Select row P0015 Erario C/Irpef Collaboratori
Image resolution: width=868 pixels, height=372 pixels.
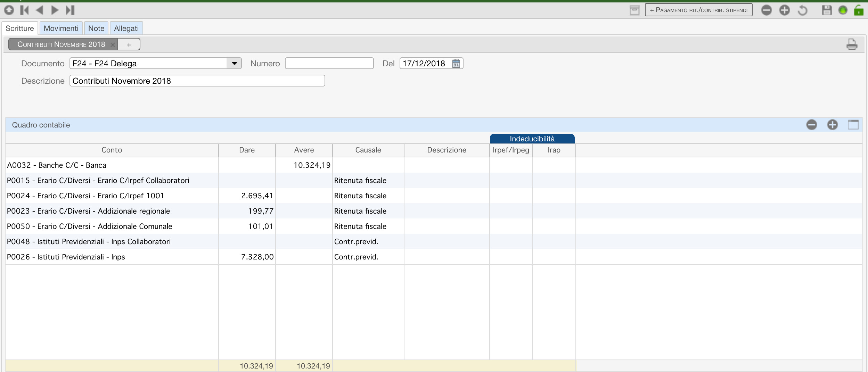pos(433,180)
